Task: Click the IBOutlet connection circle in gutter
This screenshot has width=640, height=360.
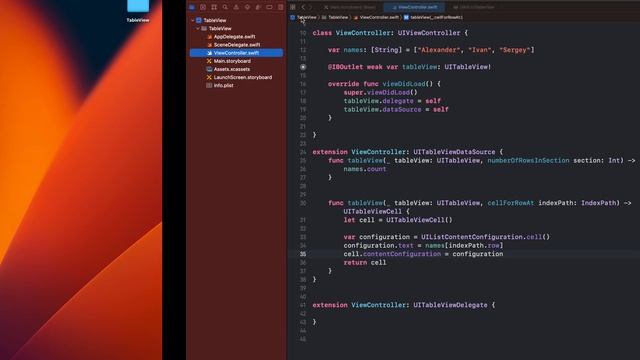Action: [303, 67]
